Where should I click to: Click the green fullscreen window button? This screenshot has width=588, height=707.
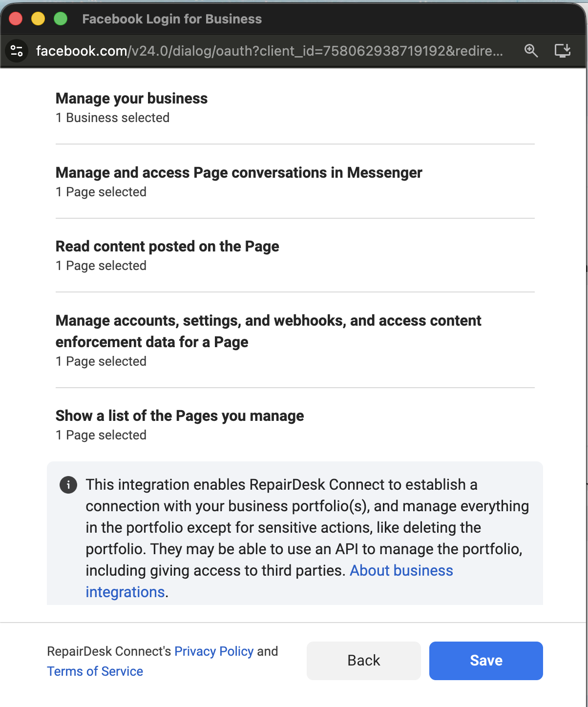[61, 19]
